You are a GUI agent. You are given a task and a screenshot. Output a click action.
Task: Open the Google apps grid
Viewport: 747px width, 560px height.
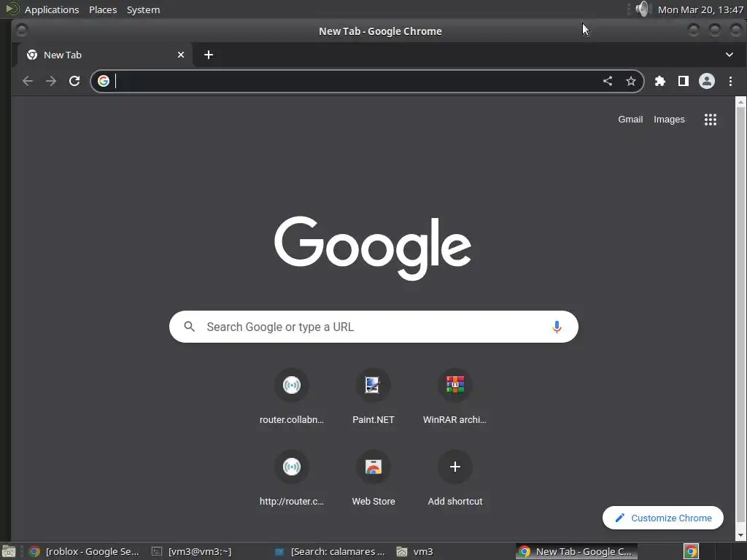click(x=711, y=120)
